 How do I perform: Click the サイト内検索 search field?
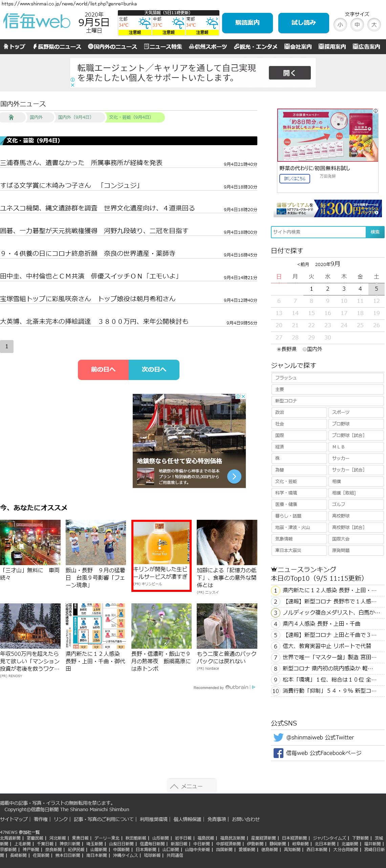(318, 232)
